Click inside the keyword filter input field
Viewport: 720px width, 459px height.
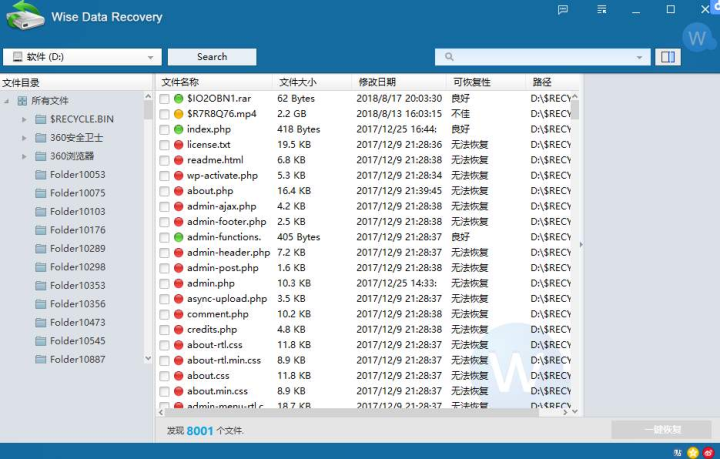[540, 57]
